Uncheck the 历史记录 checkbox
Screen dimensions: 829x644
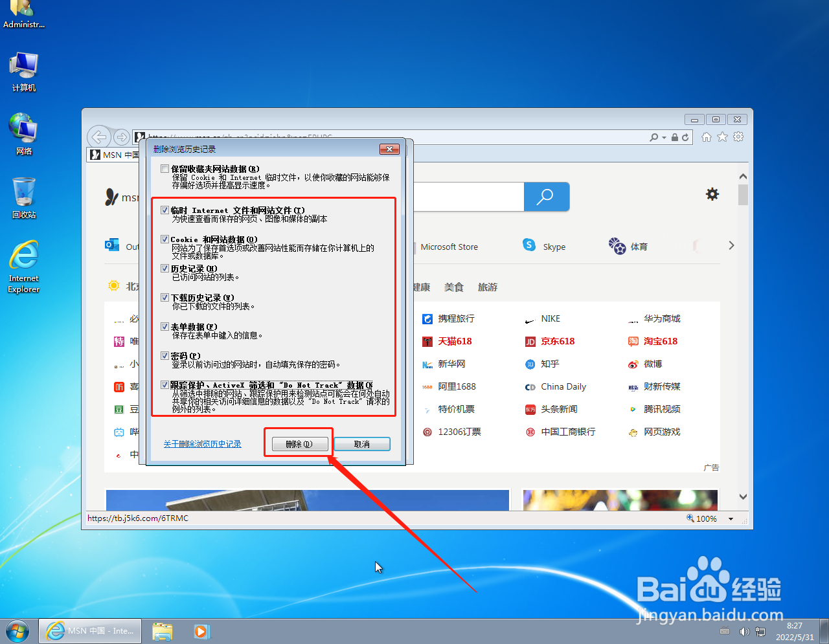pyautogui.click(x=165, y=268)
